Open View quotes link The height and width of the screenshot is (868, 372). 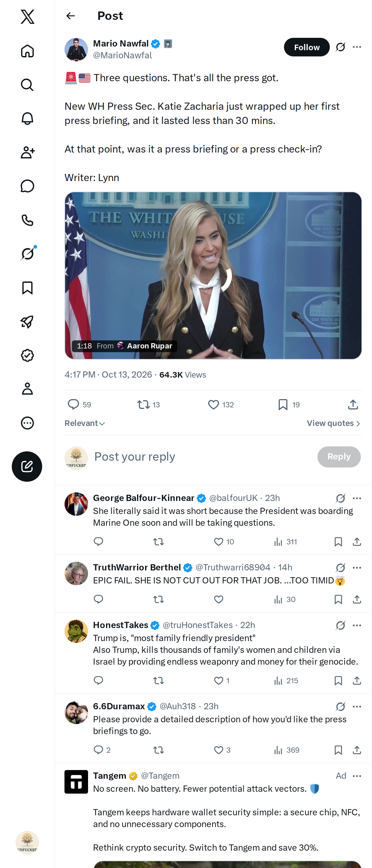pos(334,423)
